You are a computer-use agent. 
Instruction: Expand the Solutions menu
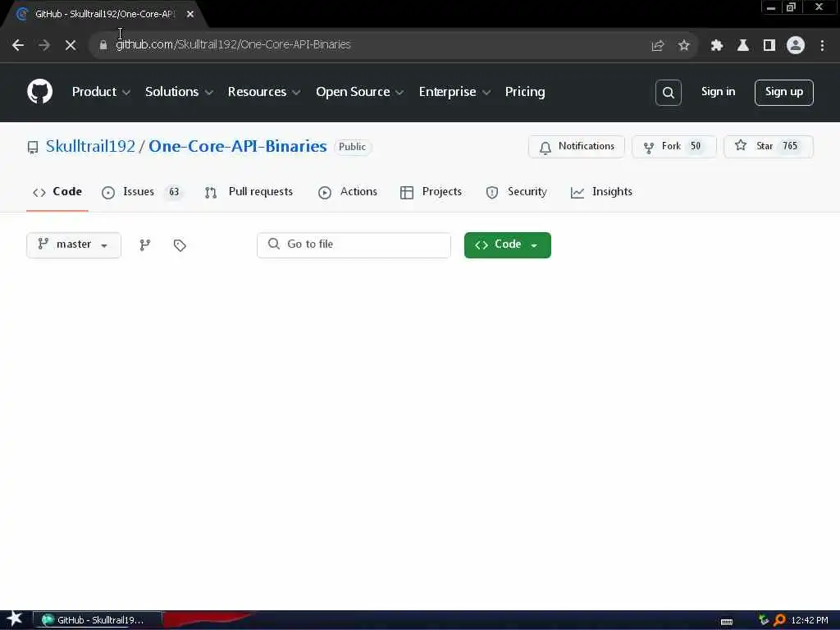(x=179, y=92)
